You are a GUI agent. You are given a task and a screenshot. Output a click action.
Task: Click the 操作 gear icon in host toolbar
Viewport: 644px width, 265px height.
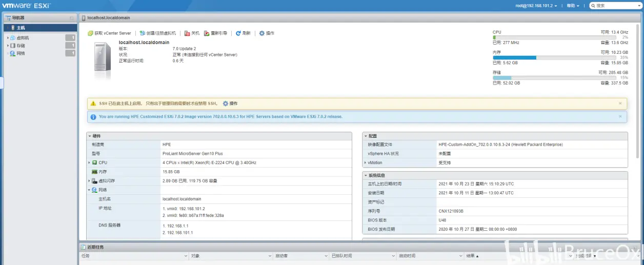261,33
